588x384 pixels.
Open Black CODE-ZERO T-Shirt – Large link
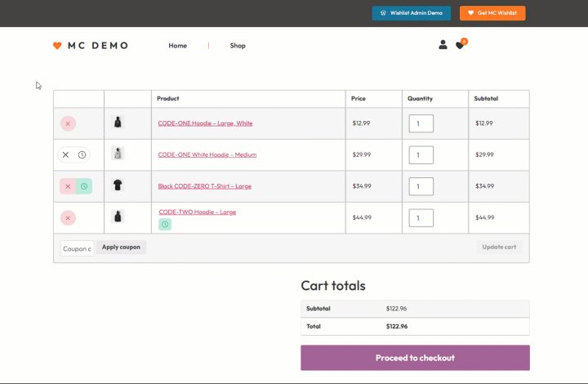pyautogui.click(x=205, y=186)
